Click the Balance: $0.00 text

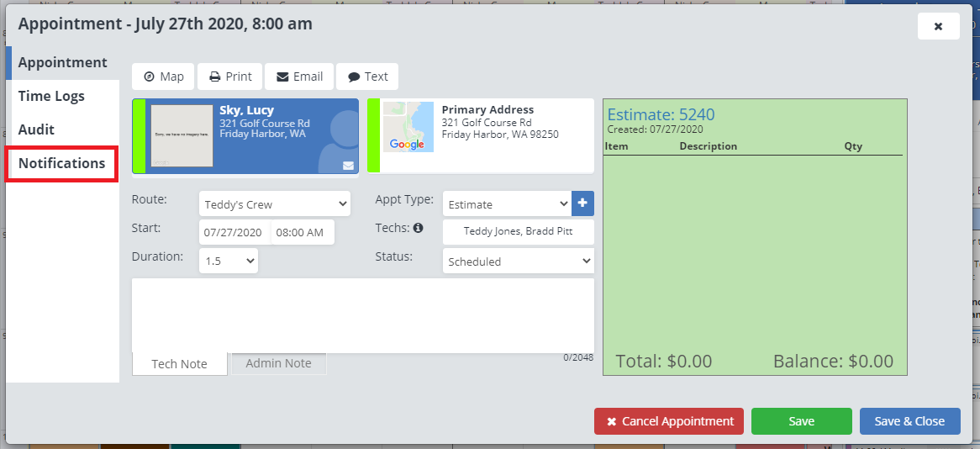(833, 361)
